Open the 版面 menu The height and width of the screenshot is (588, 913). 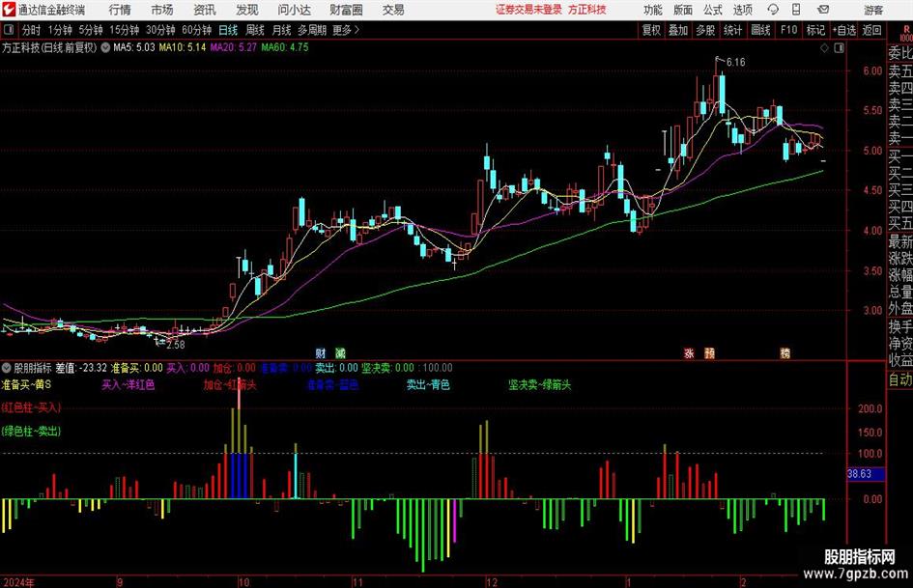(682, 10)
